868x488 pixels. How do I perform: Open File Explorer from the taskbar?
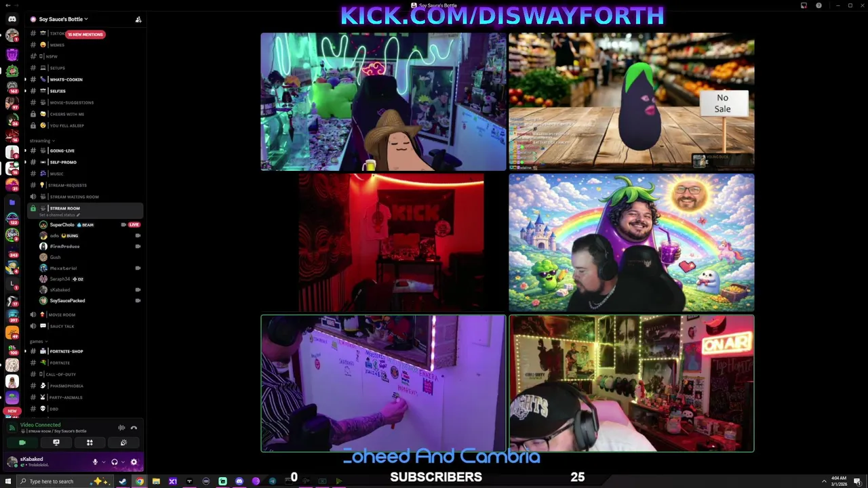(156, 481)
